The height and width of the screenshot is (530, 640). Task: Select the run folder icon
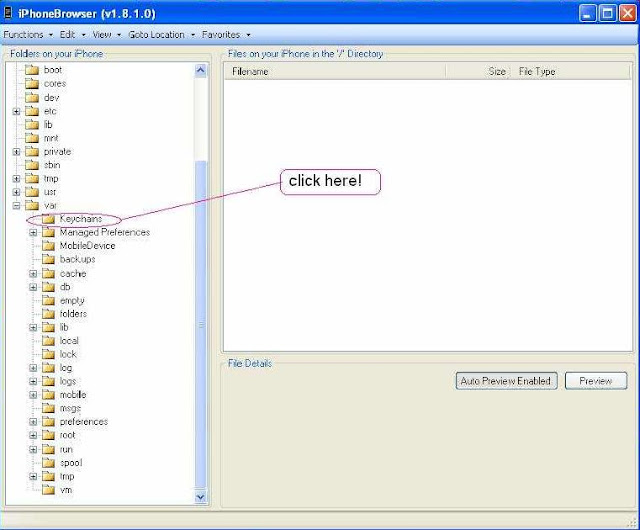tap(49, 449)
